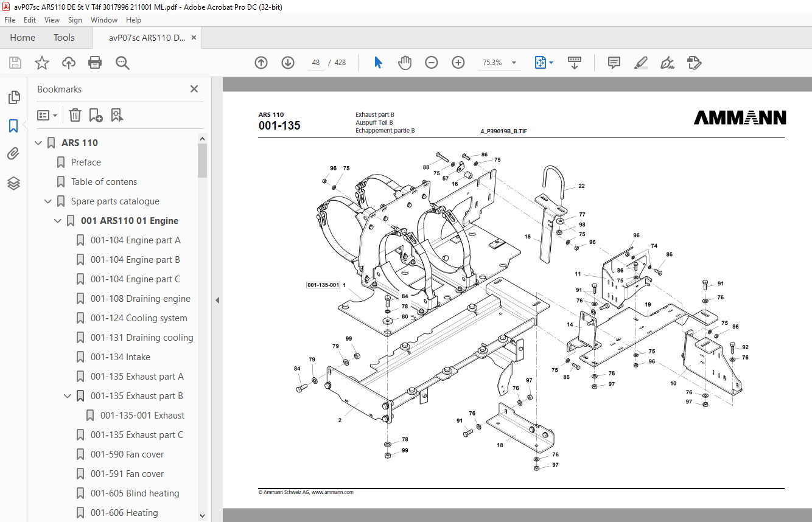Switch to the Tools tab
812x522 pixels.
(64, 38)
